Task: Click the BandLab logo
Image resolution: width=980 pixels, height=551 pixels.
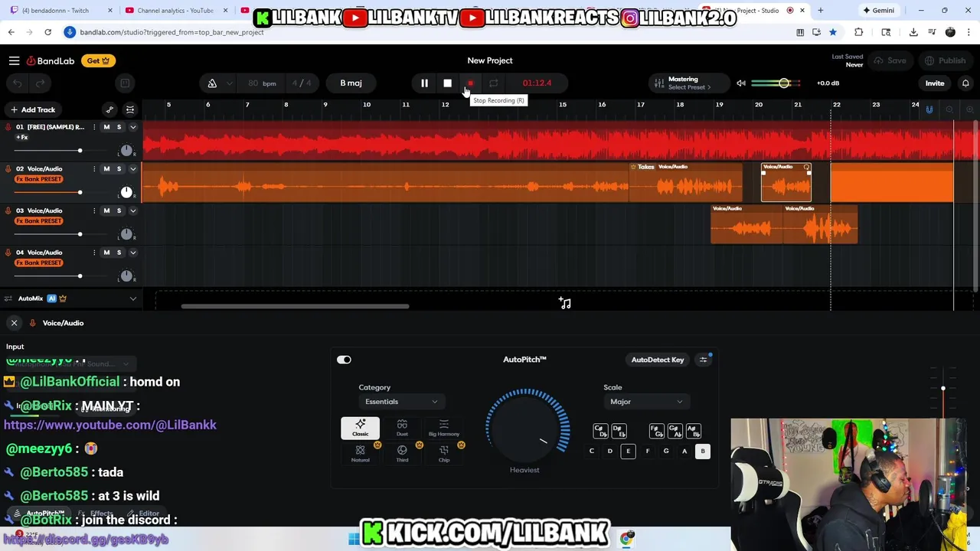Action: pyautogui.click(x=51, y=60)
